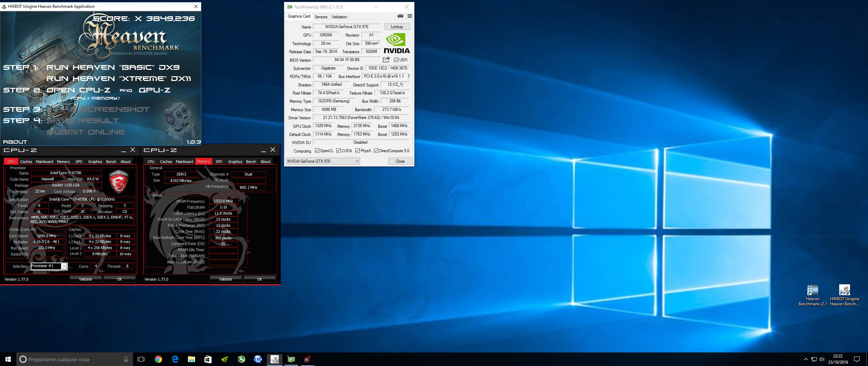
Task: Launch Microsoft Edge from the taskbar
Action: pos(175,359)
